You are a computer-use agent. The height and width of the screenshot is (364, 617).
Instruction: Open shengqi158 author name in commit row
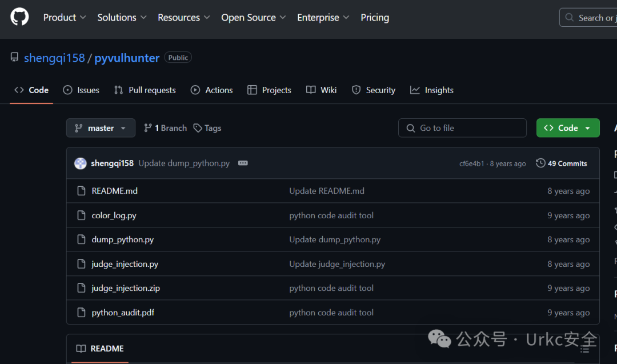coord(112,163)
